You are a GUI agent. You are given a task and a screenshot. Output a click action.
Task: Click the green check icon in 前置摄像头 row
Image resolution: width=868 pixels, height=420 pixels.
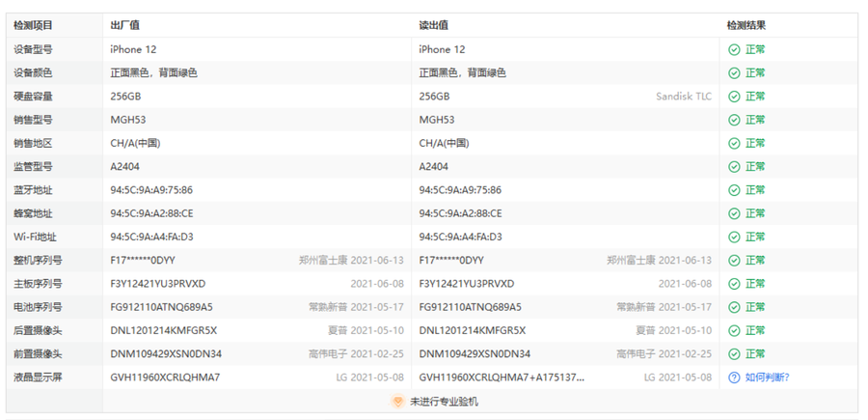734,354
